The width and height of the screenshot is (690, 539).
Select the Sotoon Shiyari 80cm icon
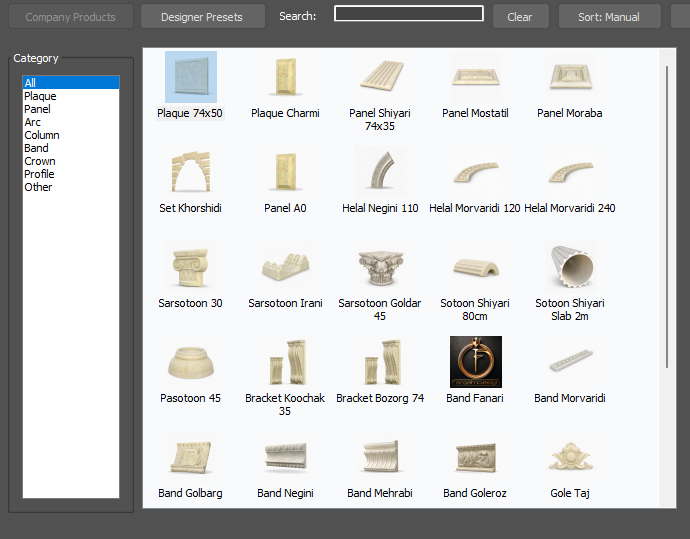pos(476,267)
